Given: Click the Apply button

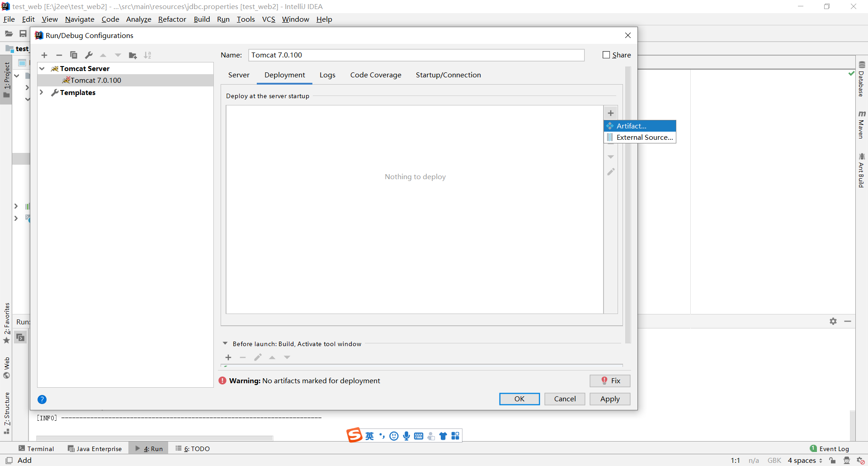Looking at the screenshot, I should click(610, 399).
